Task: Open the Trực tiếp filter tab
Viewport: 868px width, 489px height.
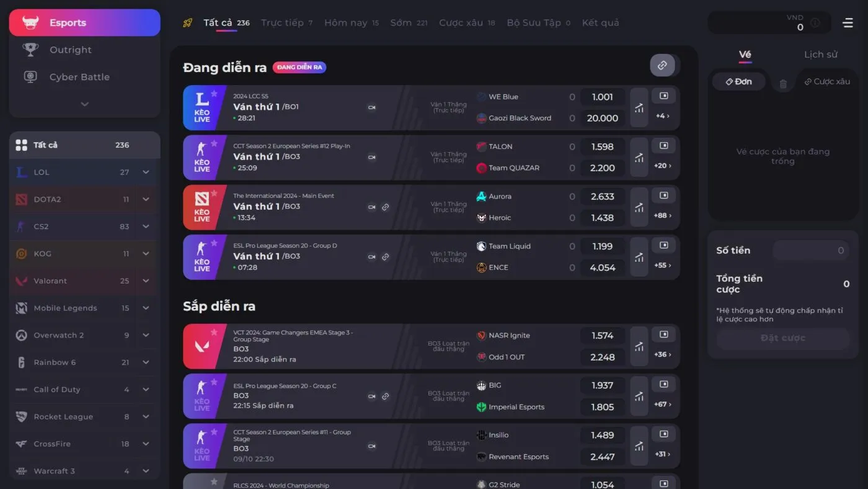Action: [283, 22]
